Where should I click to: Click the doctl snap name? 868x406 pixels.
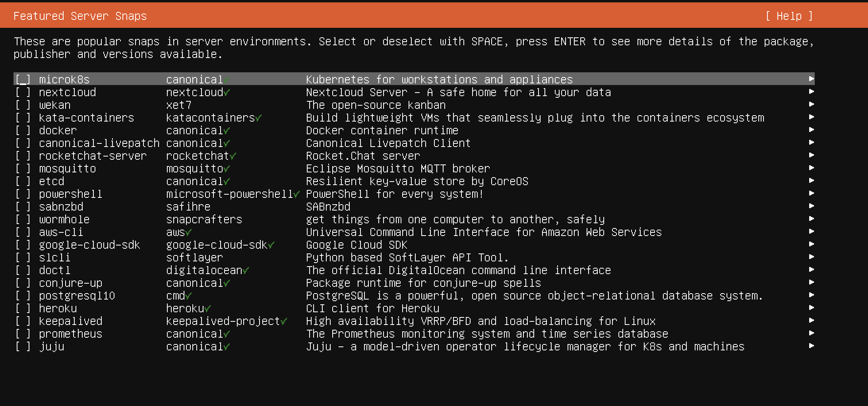pos(54,270)
